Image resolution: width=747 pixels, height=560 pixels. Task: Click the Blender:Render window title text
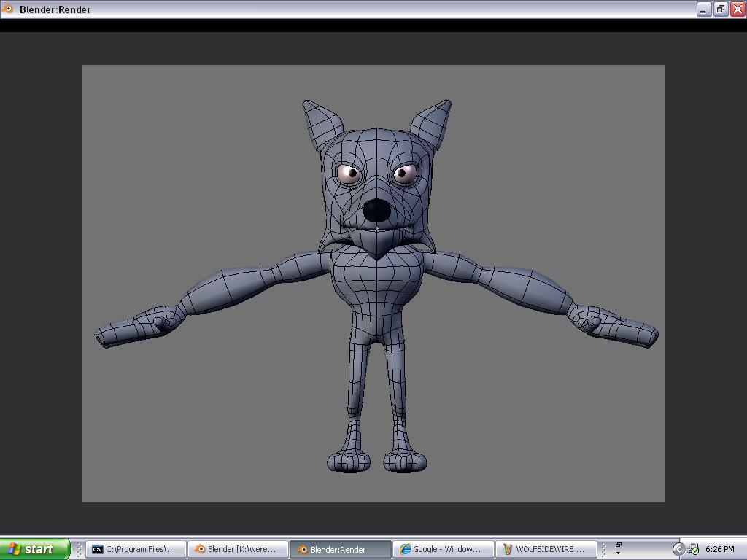(x=55, y=9)
